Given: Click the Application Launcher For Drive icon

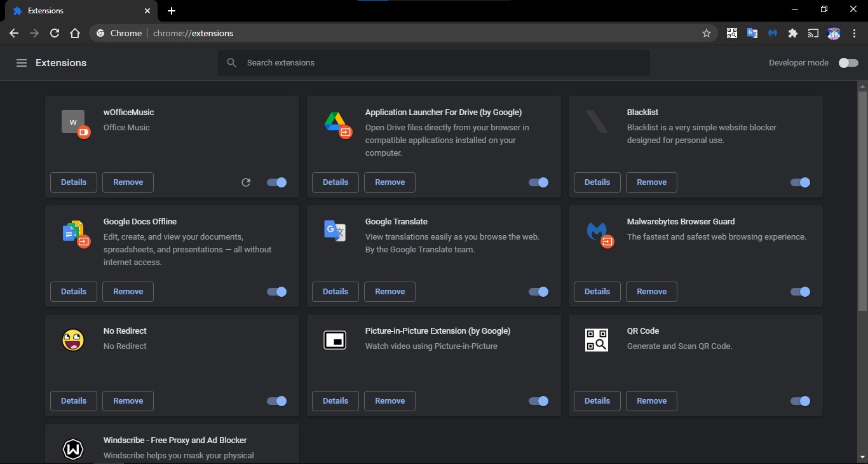Looking at the screenshot, I should pos(337,123).
